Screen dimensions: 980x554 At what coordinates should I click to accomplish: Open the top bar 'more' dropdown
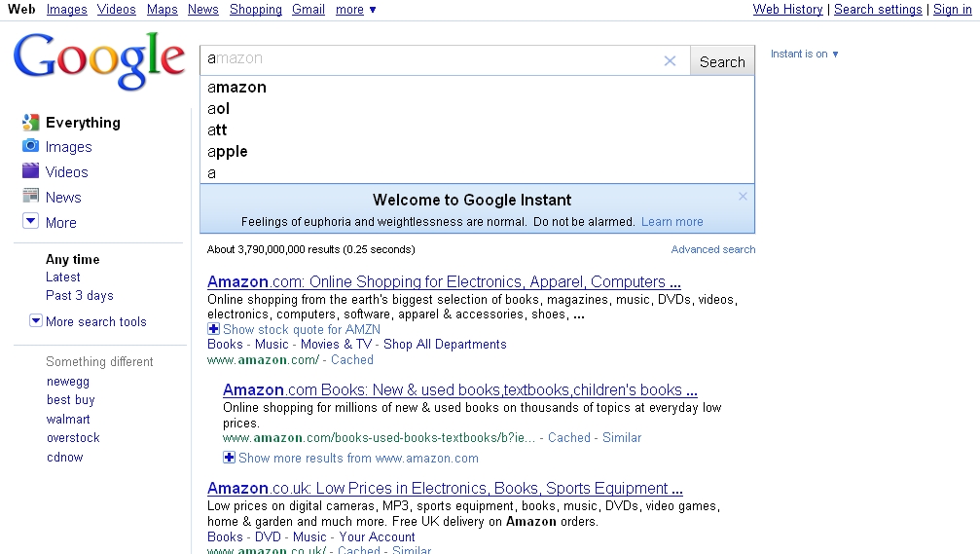click(x=355, y=10)
